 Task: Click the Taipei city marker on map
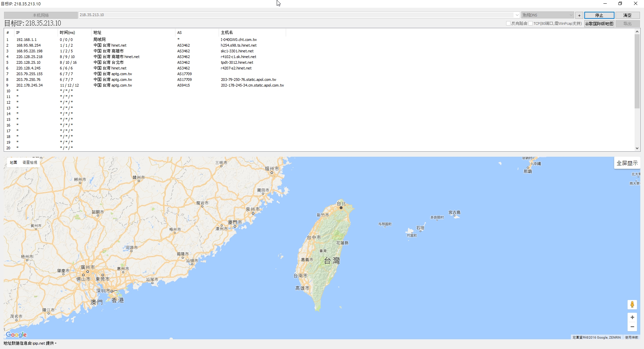341,208
